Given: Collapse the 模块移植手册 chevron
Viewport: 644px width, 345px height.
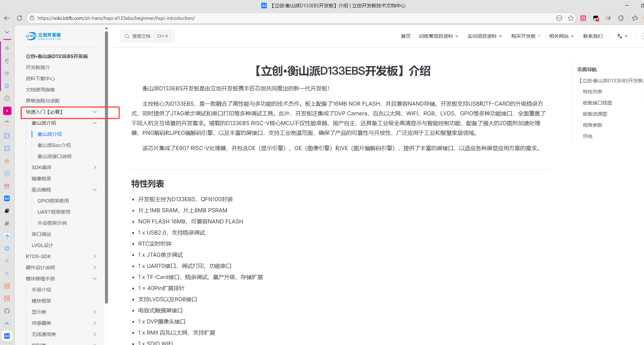Looking at the screenshot, I should (x=95, y=279).
